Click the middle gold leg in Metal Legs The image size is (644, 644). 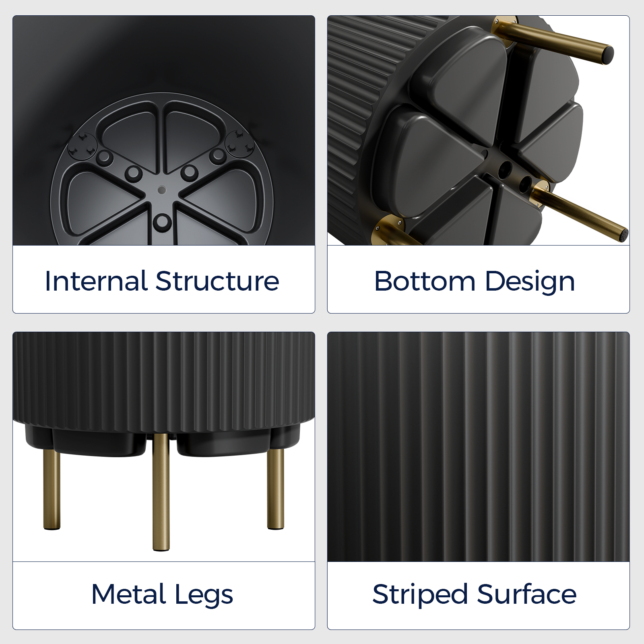tap(161, 492)
